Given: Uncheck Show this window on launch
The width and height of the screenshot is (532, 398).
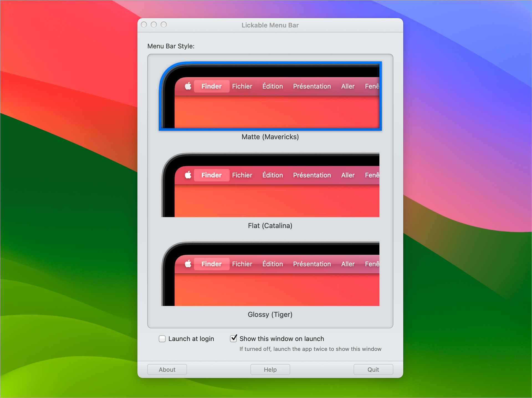Looking at the screenshot, I should click(x=234, y=338).
